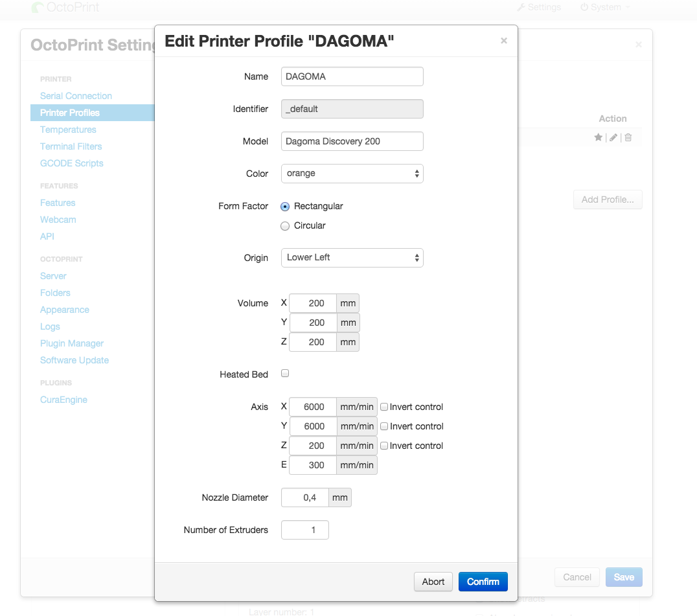Click the Form Factor label
697x616 pixels.
[243, 206]
